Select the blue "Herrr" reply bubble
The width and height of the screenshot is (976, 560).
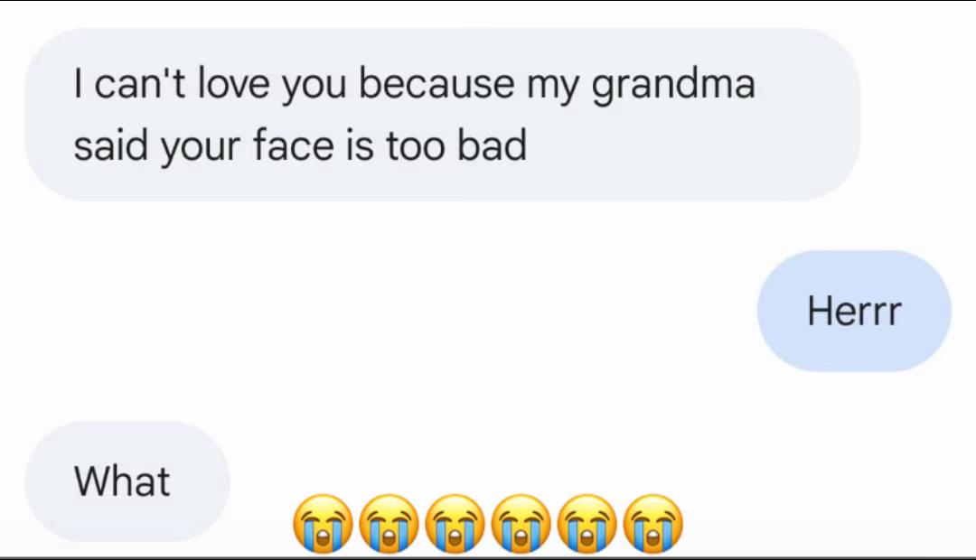click(x=854, y=312)
